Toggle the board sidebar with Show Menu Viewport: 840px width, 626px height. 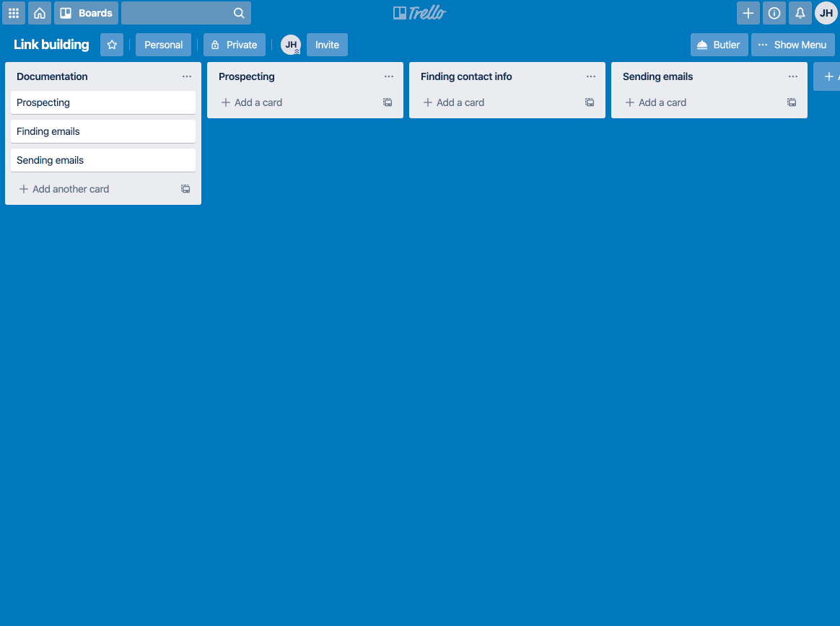tap(793, 45)
